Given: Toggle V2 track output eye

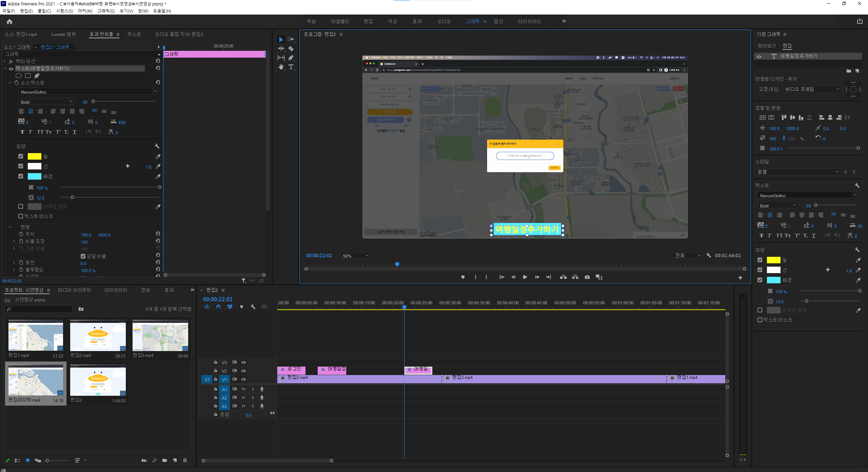Looking at the screenshot, I should click(243, 371).
